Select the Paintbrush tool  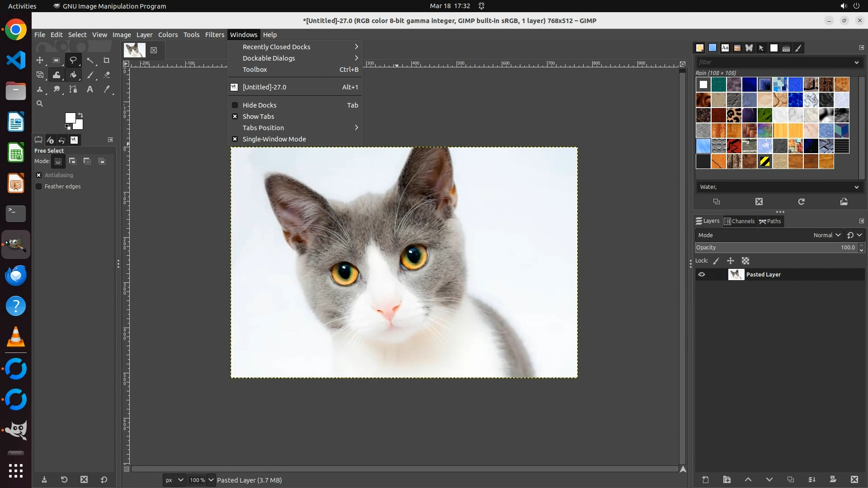point(90,75)
